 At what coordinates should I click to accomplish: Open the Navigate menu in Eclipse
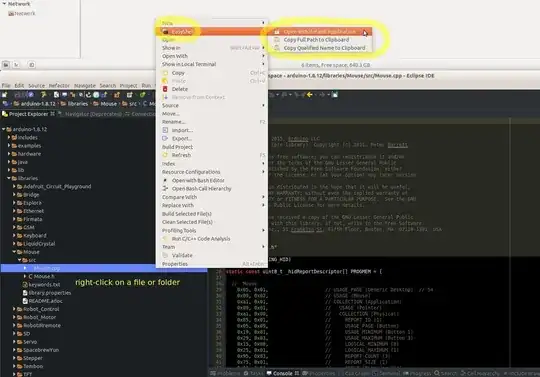pos(85,86)
